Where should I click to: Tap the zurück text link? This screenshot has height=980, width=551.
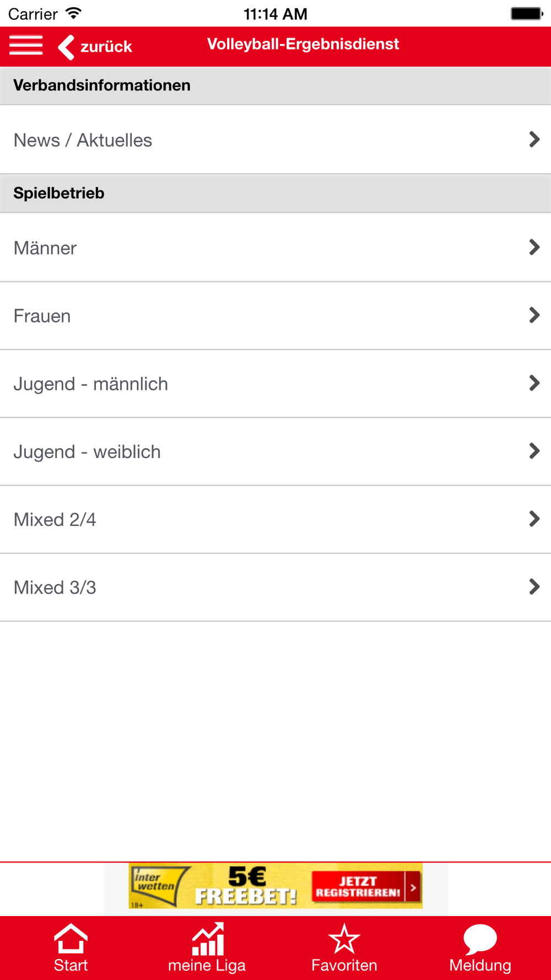106,47
